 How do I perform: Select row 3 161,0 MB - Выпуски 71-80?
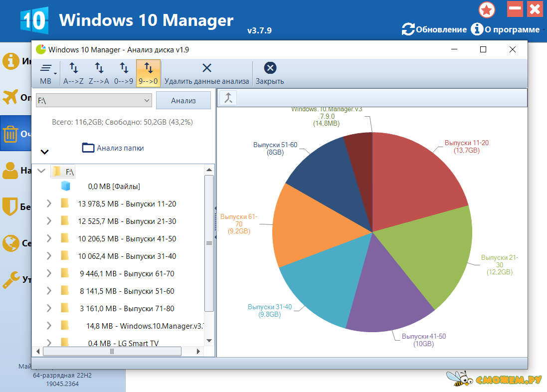pos(127,309)
